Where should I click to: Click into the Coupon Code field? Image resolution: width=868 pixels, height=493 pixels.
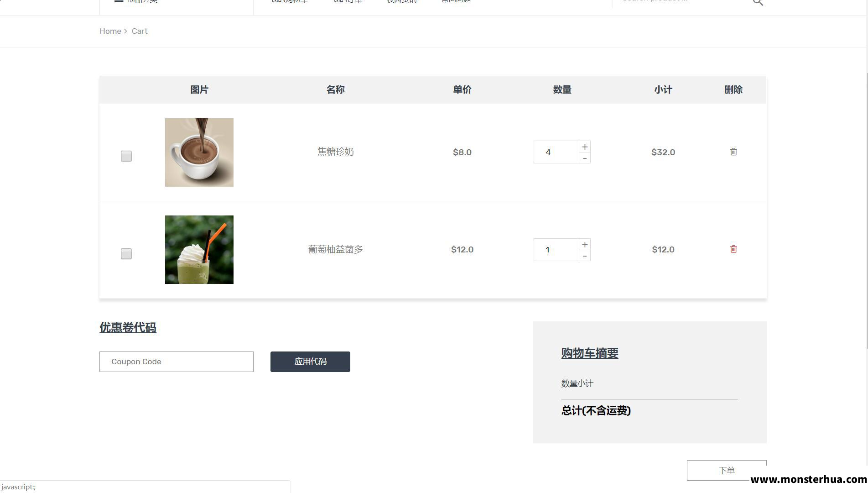(177, 362)
